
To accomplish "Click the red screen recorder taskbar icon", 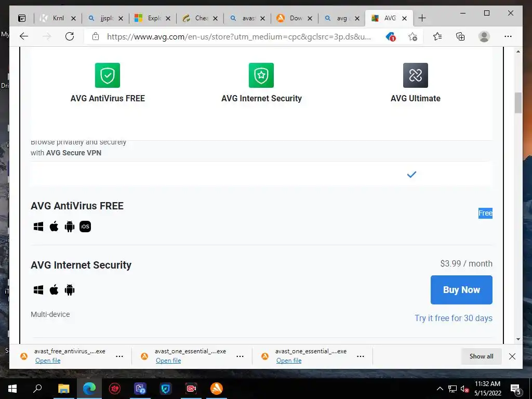I will click(191, 389).
